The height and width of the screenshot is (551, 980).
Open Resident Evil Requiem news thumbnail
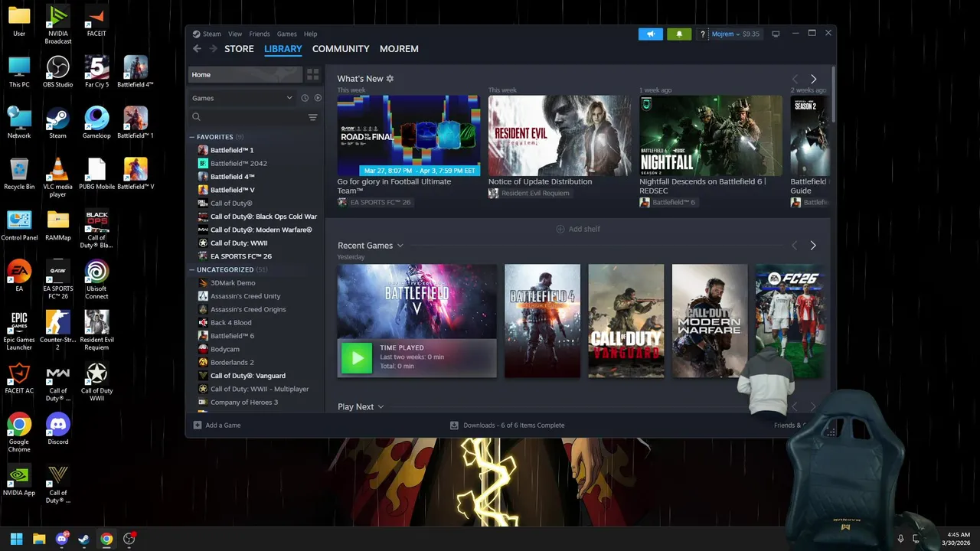(560, 135)
